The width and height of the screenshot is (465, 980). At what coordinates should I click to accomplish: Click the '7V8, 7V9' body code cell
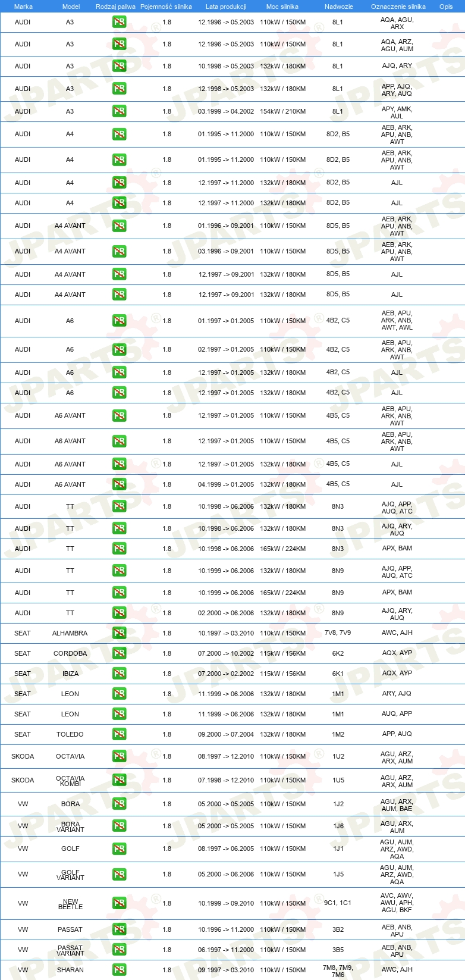pos(338,633)
